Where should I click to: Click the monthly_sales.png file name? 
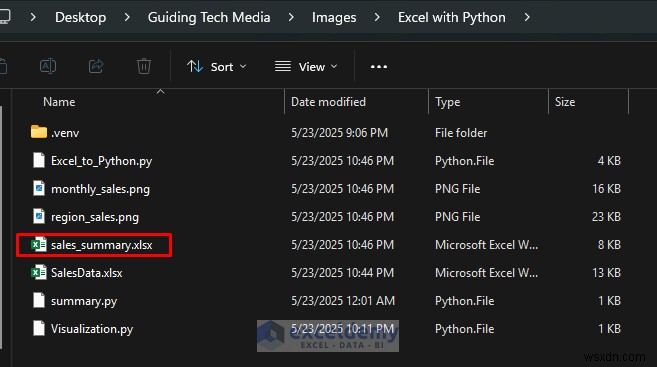(100, 189)
